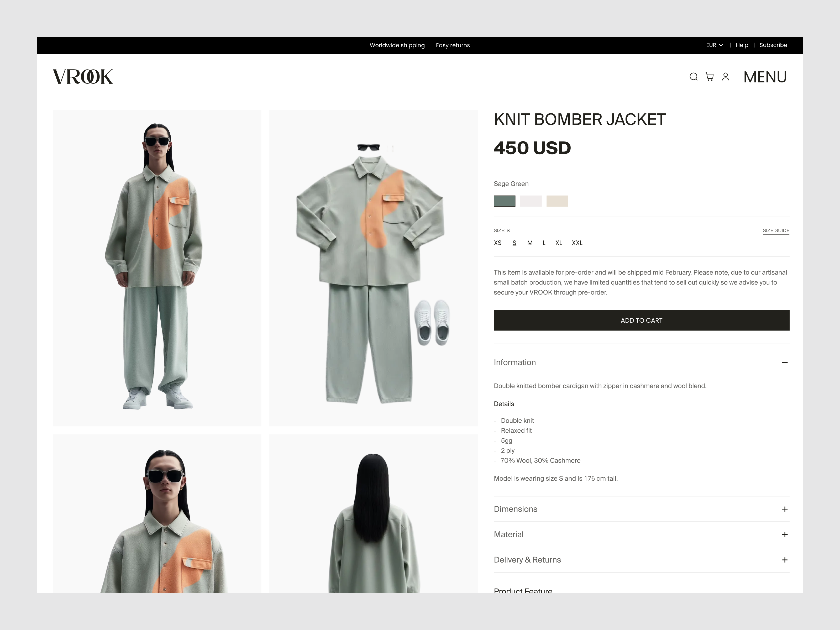
Task: Select size XL
Action: pos(559,243)
